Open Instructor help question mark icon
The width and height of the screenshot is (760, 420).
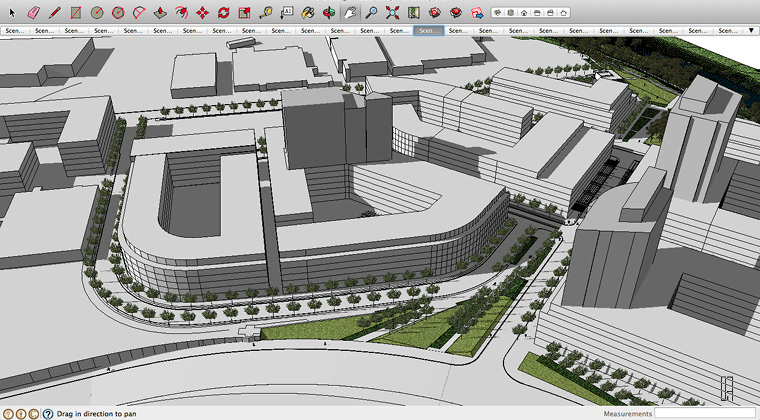(48, 414)
